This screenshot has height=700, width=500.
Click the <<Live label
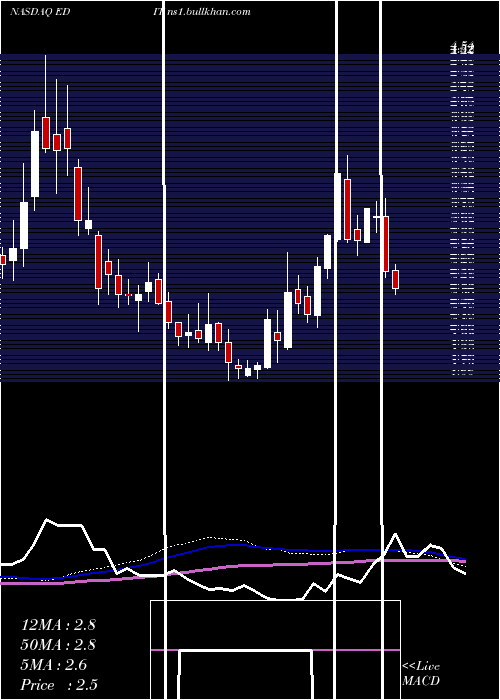tap(421, 667)
